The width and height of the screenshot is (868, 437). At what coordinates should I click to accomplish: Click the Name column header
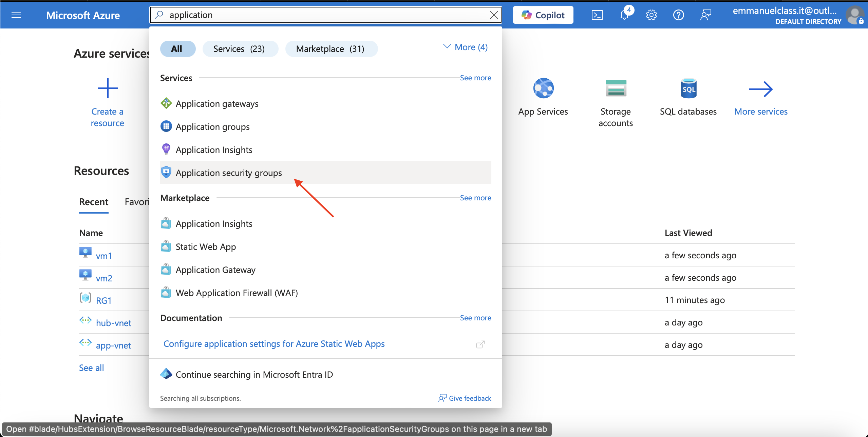(91, 233)
